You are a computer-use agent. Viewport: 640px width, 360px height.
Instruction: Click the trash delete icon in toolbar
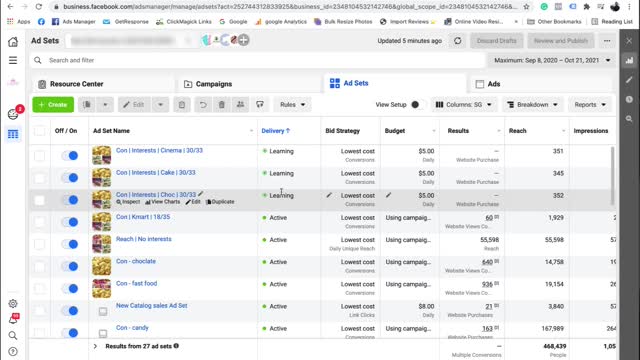pos(222,104)
